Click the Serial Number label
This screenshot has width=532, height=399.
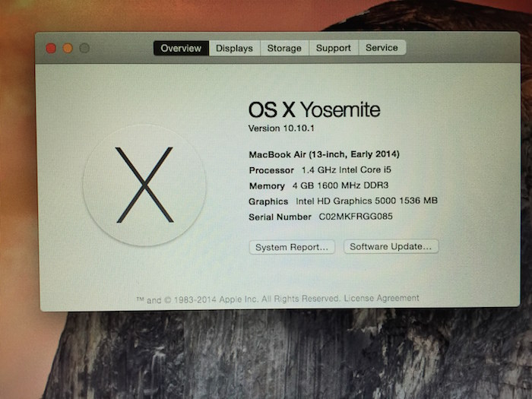point(280,217)
